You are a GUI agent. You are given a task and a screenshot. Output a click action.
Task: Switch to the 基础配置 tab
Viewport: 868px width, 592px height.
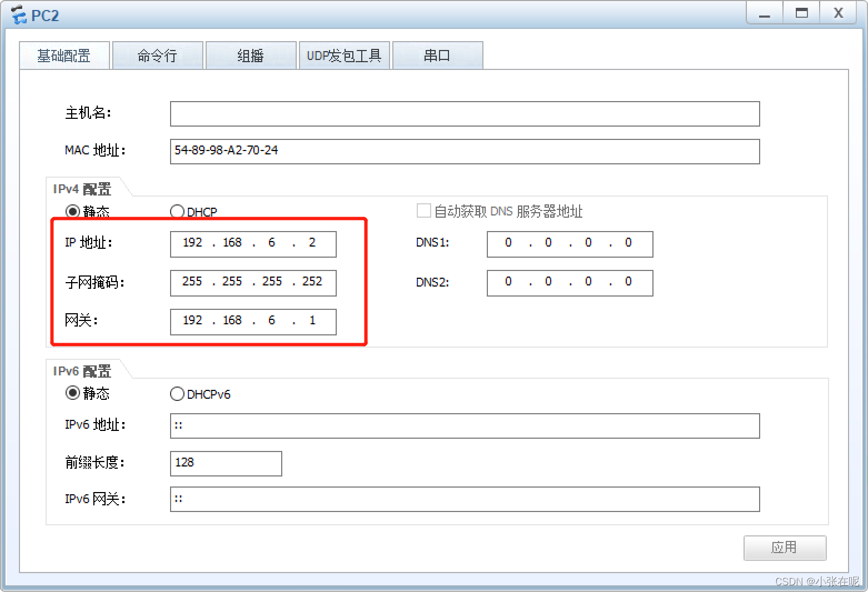pos(64,56)
